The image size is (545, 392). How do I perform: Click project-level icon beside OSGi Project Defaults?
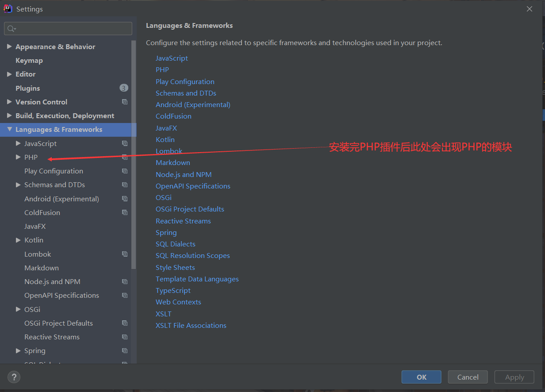(125, 323)
